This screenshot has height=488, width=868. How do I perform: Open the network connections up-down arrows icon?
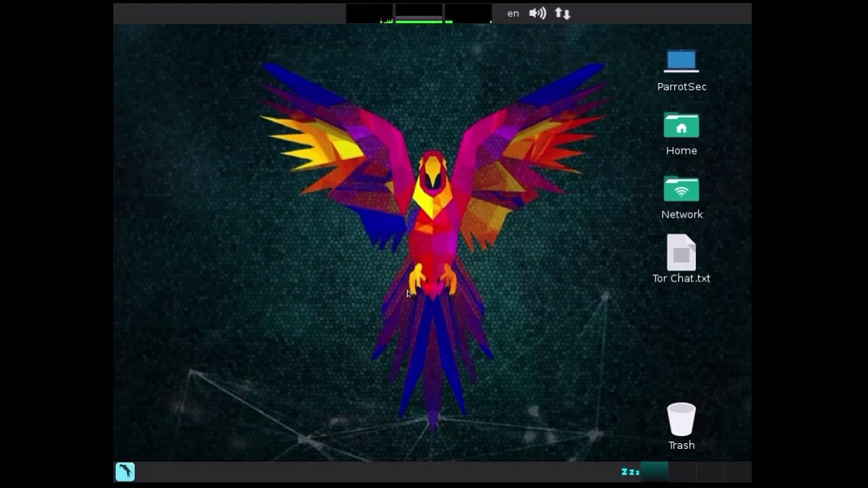coord(562,14)
